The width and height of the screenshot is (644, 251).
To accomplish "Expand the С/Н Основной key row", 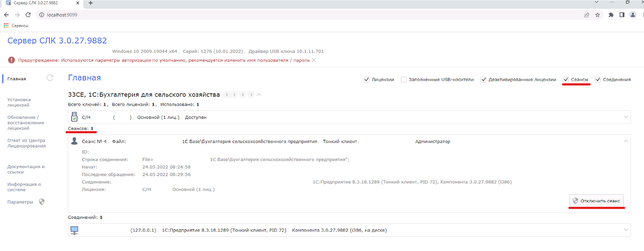I will pos(626,117).
